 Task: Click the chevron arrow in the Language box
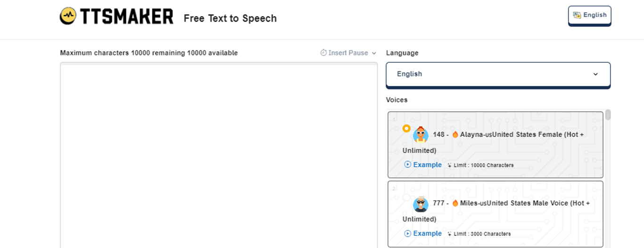pyautogui.click(x=595, y=74)
